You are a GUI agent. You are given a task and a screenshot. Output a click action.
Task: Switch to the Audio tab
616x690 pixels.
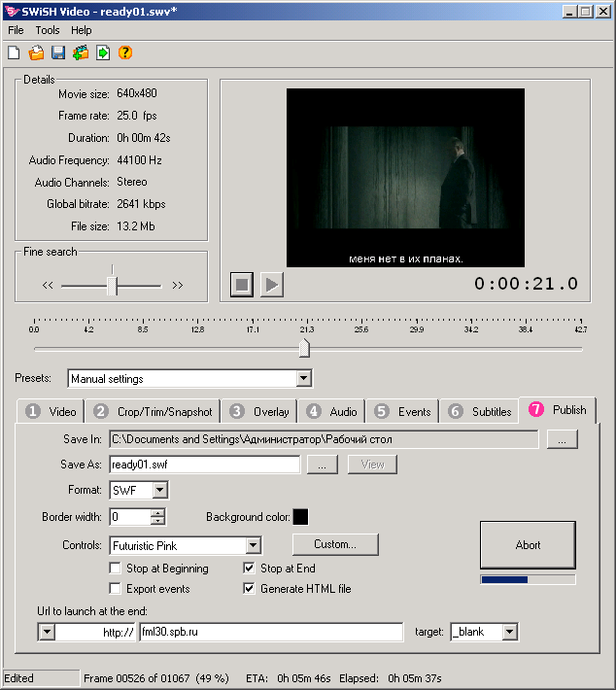pyautogui.click(x=331, y=411)
